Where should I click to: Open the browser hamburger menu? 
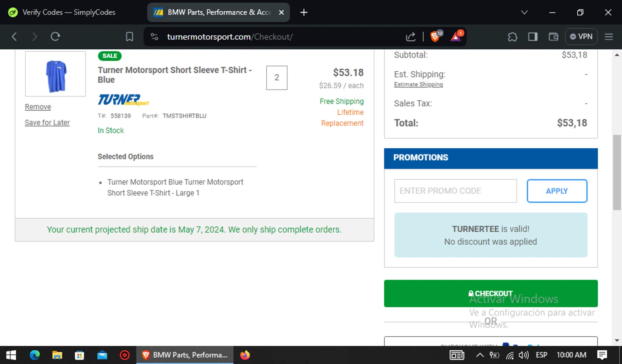coord(609,37)
